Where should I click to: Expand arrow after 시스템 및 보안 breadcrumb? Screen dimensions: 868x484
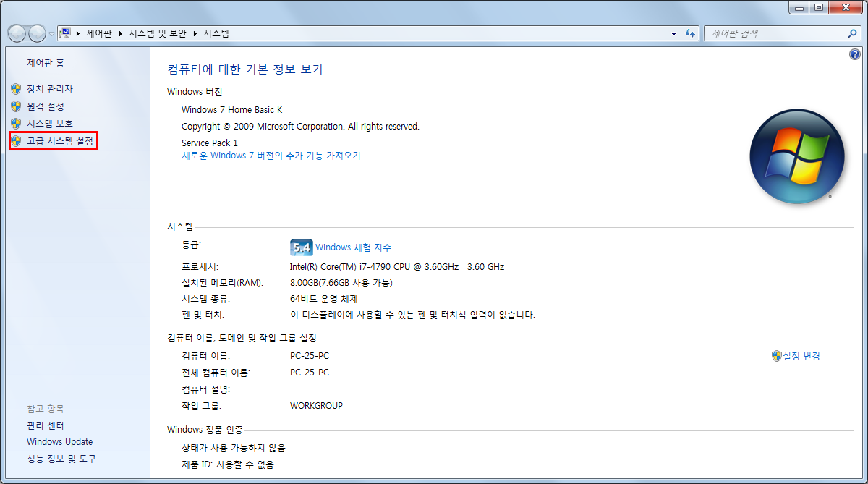[x=194, y=33]
